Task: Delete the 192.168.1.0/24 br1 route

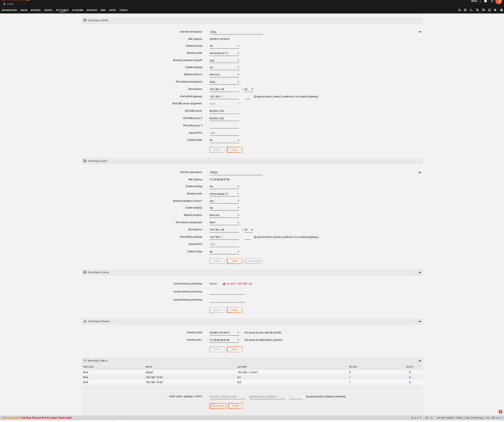Action: tap(410, 378)
